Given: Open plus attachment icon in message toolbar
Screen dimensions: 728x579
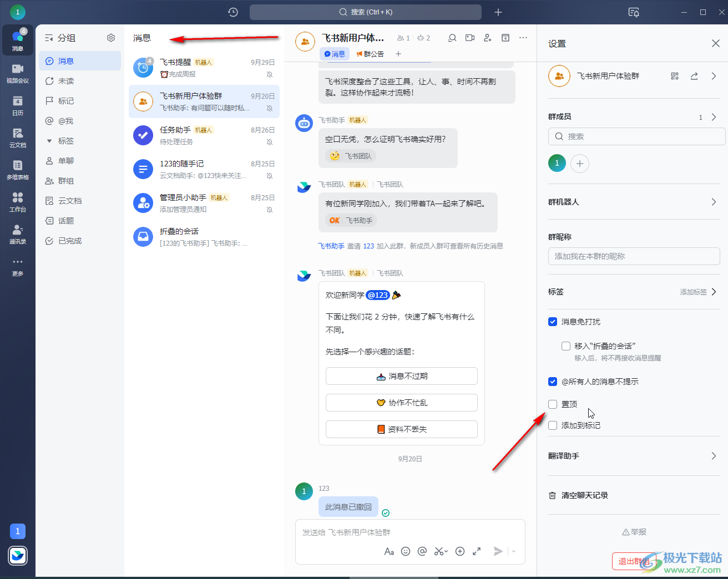Looking at the screenshot, I should (460, 551).
